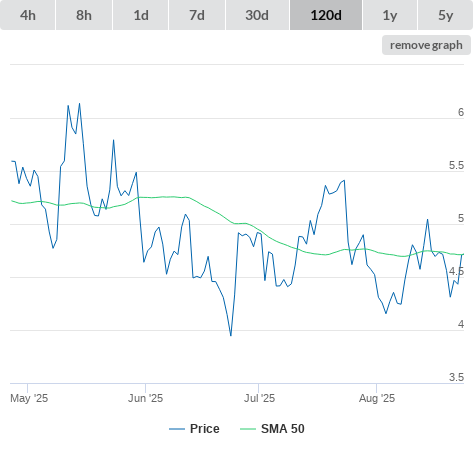Image resolution: width=474 pixels, height=455 pixels.
Task: Choose the 1d range tab
Action: coord(141,15)
